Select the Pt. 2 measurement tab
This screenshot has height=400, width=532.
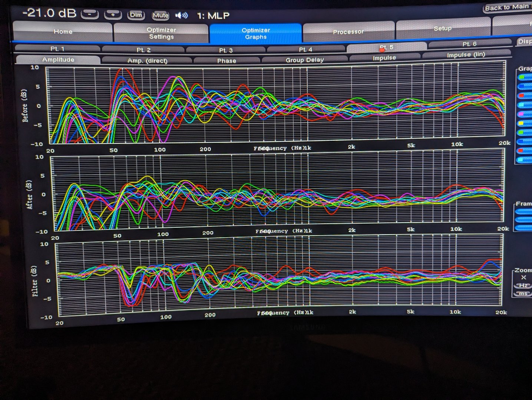pos(143,50)
